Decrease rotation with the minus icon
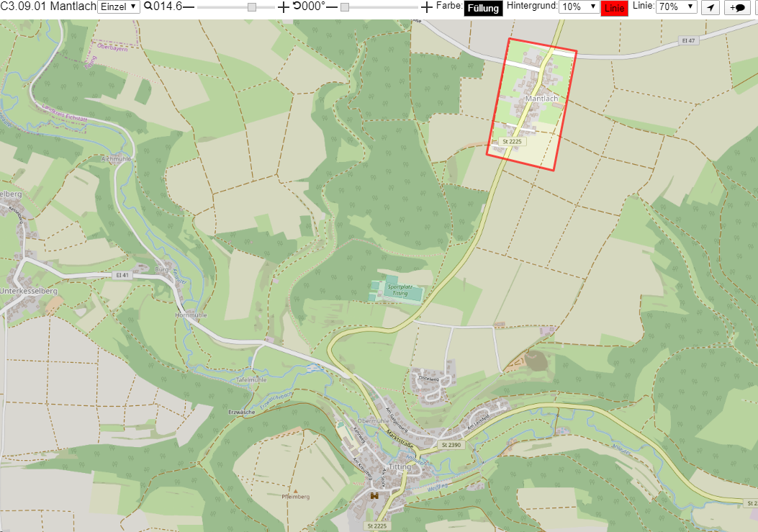Viewport: 758px width, 532px height. (332, 6)
